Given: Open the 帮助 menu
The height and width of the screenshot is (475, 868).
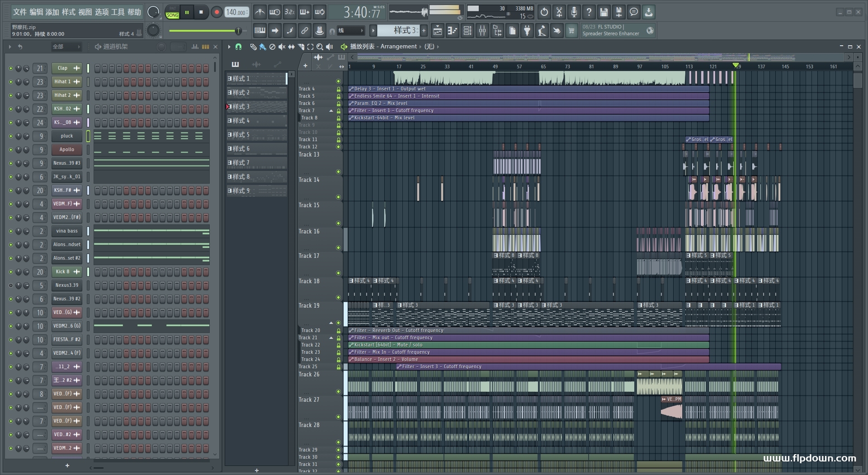Looking at the screenshot, I should tap(134, 12).
